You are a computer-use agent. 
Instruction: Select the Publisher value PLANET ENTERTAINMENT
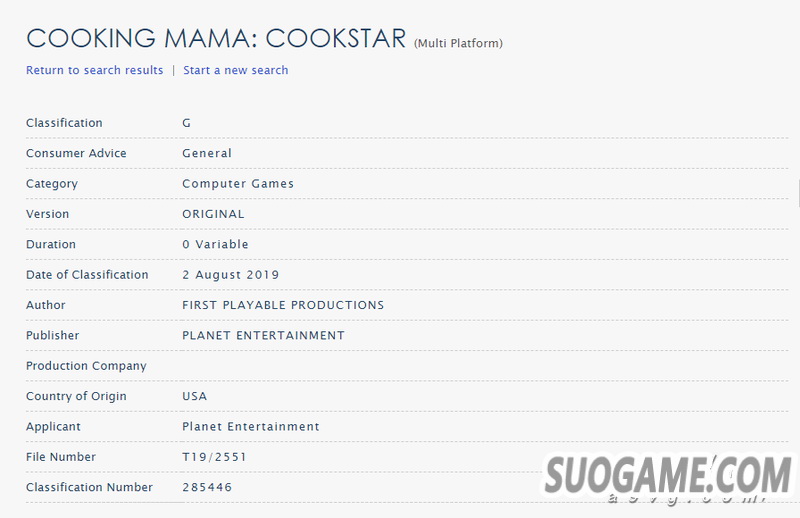click(263, 335)
